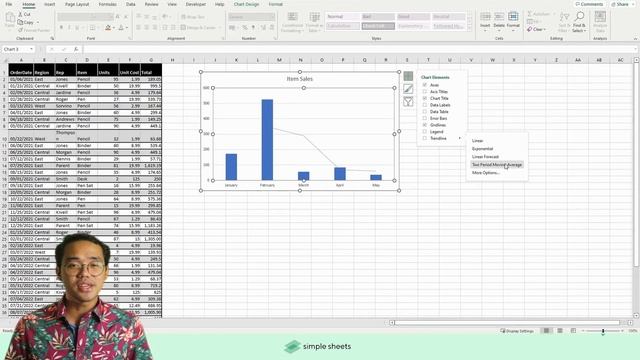
Task: Apply the Normal cell style
Action: click(x=342, y=17)
